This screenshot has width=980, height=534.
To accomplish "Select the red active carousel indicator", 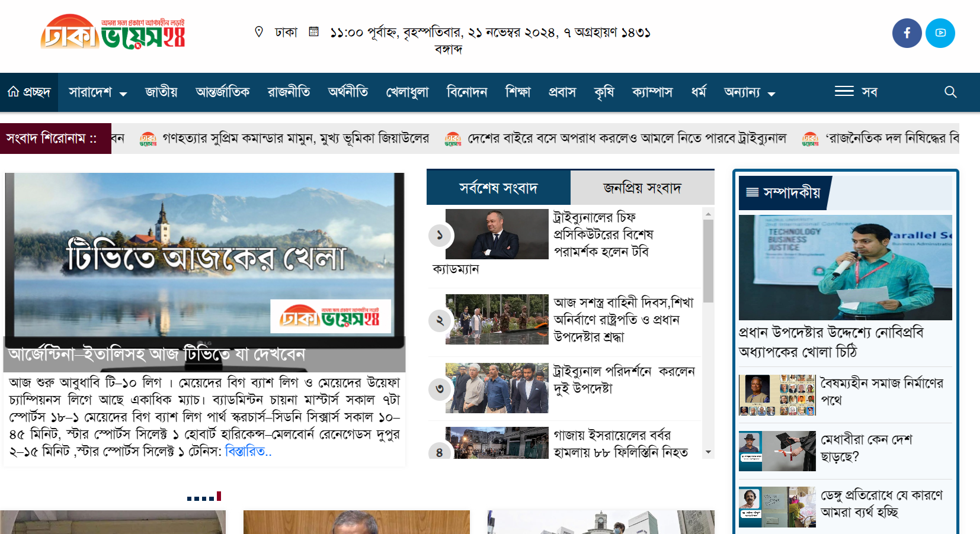I will pyautogui.click(x=219, y=496).
